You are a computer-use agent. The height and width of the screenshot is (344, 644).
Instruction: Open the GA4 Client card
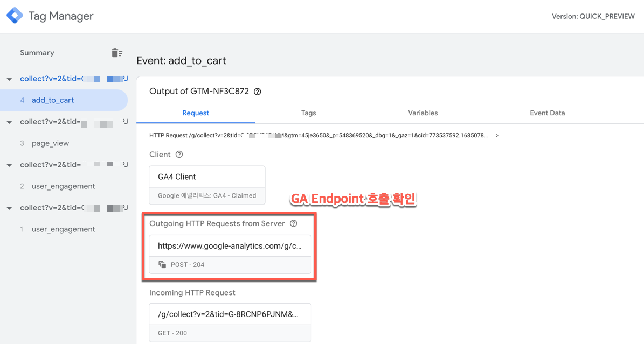point(207,185)
